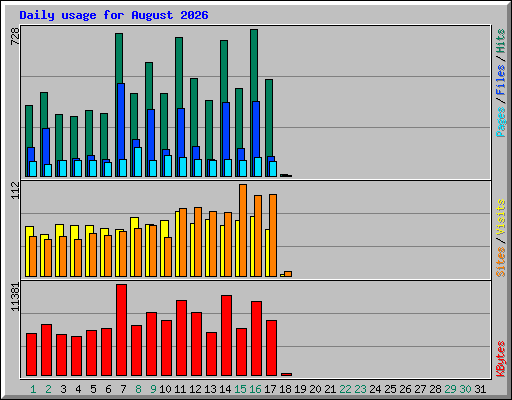
Task: Click the orange sites bar for day 15
Action: point(243,230)
